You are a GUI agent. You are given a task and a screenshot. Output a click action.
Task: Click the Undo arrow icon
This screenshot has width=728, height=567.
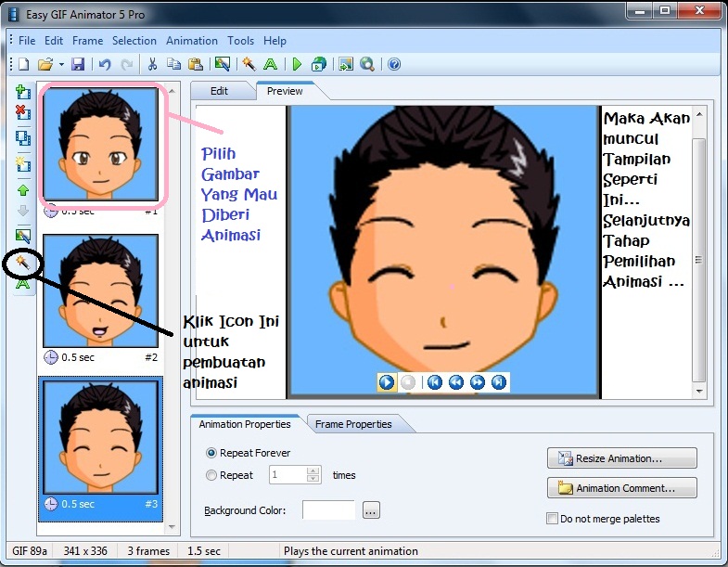[x=105, y=64]
